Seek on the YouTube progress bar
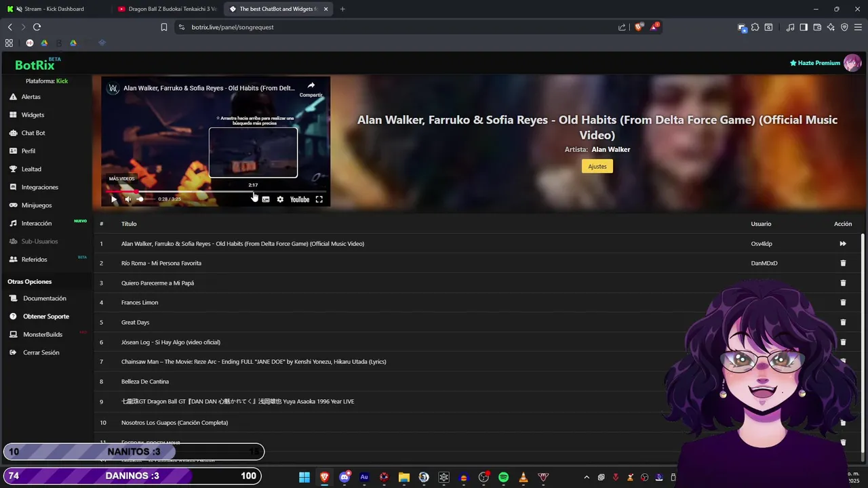The height and width of the screenshot is (488, 868). pos(216,191)
